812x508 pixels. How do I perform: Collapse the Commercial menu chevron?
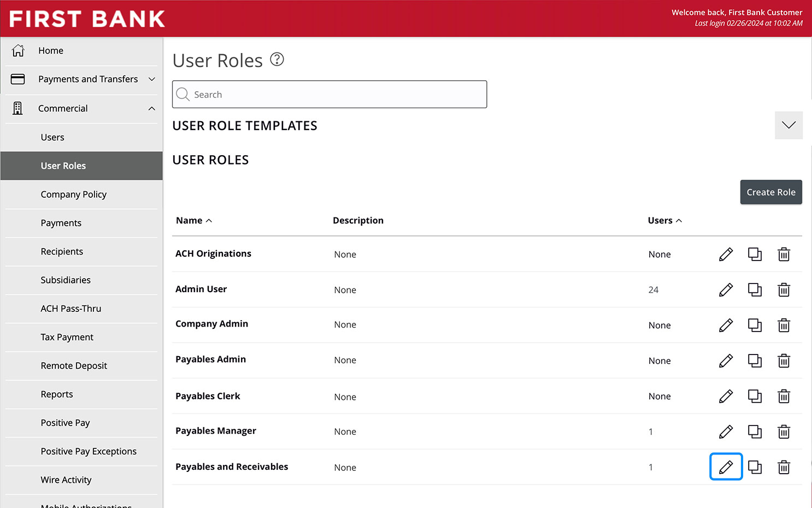pyautogui.click(x=152, y=108)
